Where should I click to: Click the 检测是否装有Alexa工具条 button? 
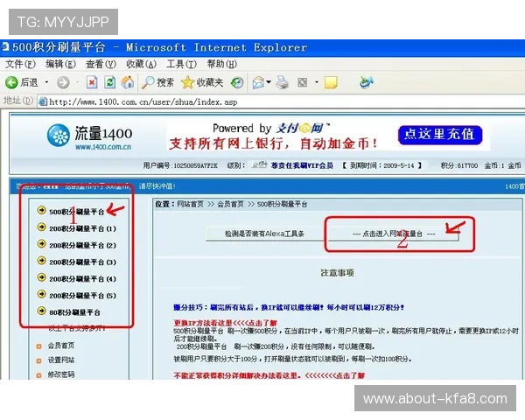[x=263, y=234]
